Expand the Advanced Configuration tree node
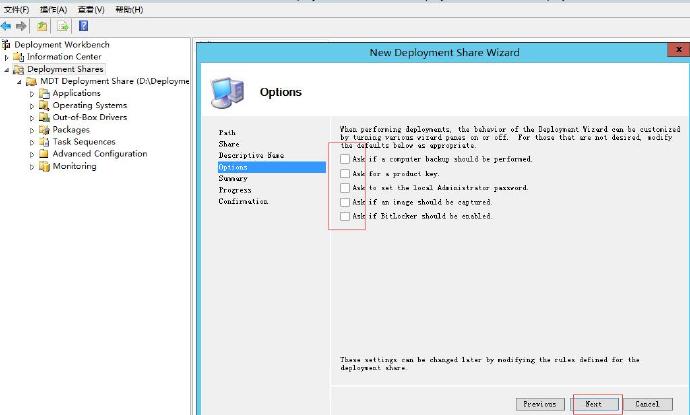Image resolution: width=690 pixels, height=415 pixels. click(x=32, y=154)
